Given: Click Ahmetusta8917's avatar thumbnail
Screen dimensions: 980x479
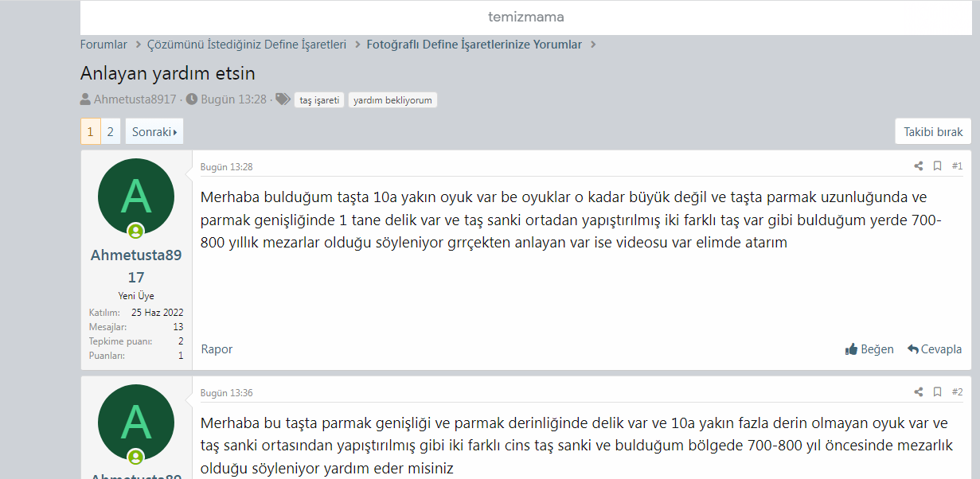Looking at the screenshot, I should coord(136,197).
